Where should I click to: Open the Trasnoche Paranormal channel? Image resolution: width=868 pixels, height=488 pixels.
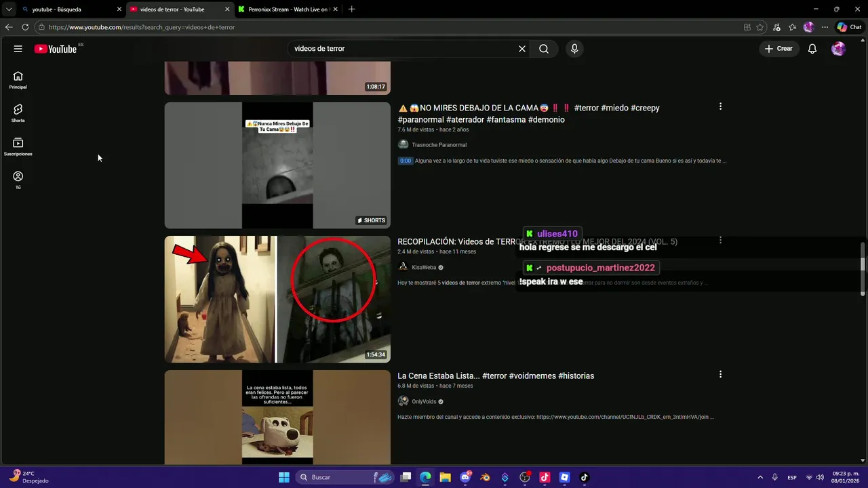pos(439,144)
